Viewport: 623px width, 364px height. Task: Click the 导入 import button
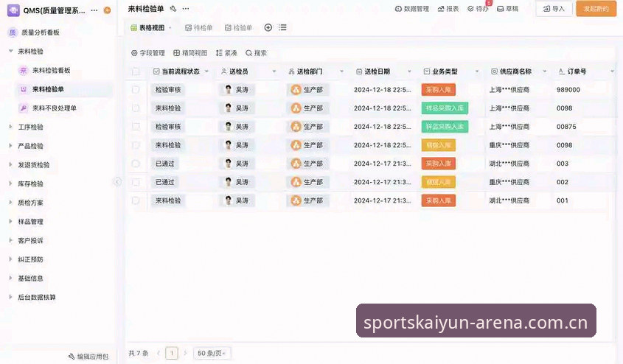pyautogui.click(x=554, y=9)
